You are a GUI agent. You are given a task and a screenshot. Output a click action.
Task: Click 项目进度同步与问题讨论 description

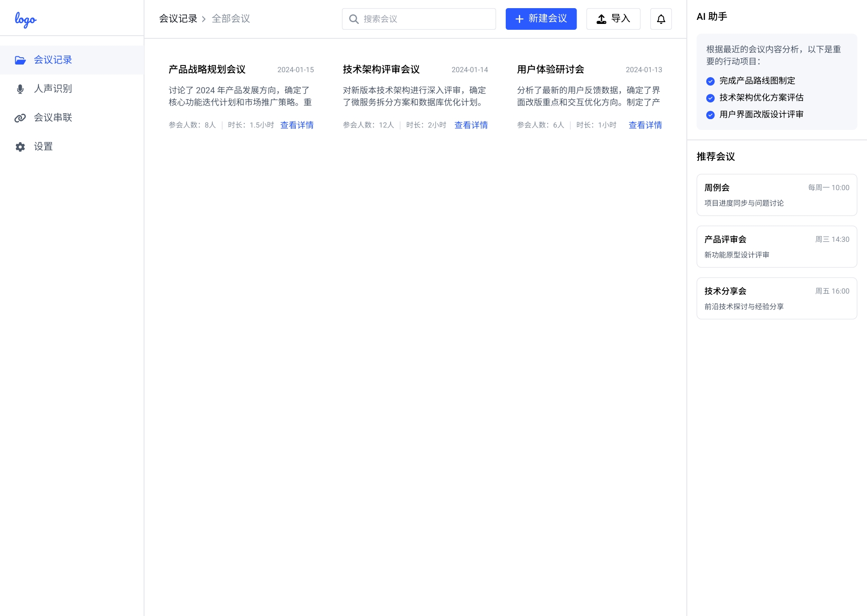744,204
